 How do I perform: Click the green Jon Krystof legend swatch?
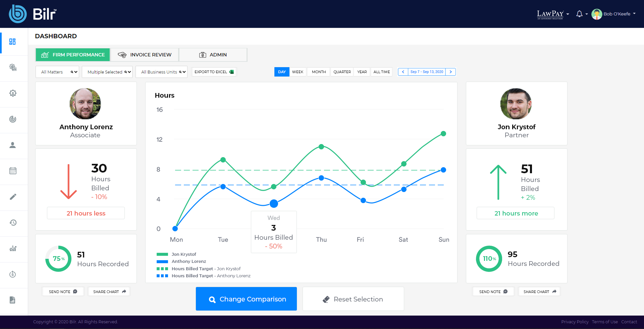162,254
